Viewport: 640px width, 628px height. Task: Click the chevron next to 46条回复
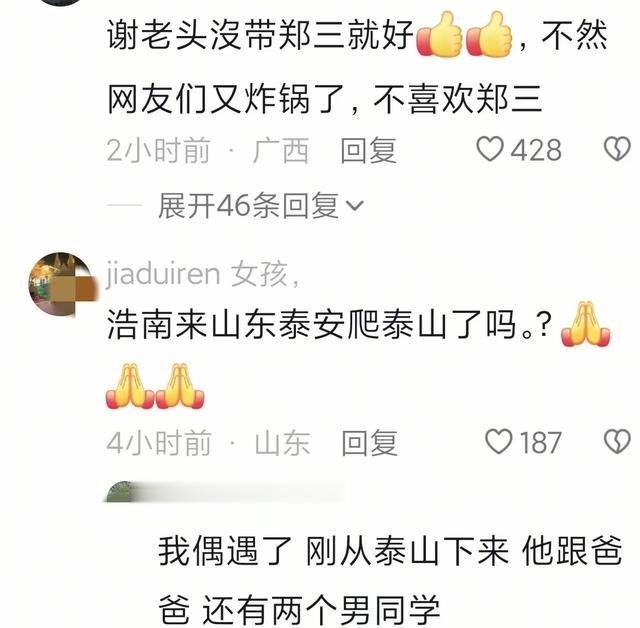click(x=354, y=206)
